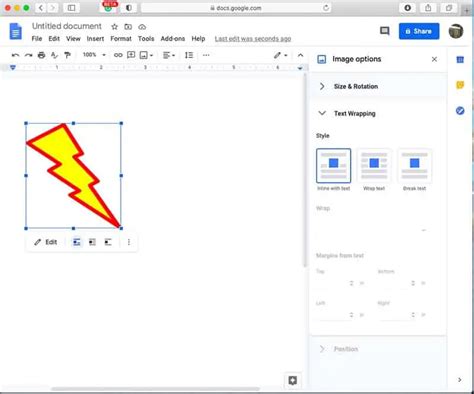Image resolution: width=474 pixels, height=394 pixels.
Task: Toggle wrap text in the image toolbar
Action: tap(92, 242)
